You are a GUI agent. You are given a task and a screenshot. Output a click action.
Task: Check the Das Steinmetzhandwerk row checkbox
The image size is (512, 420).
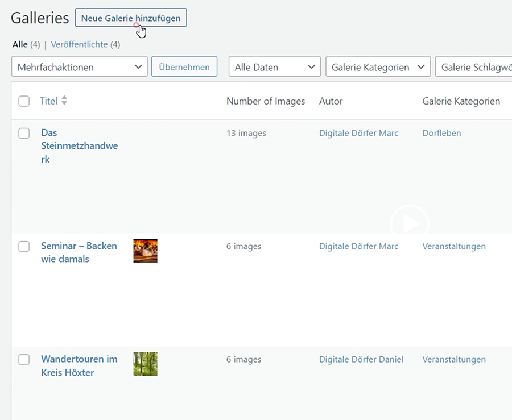point(24,134)
